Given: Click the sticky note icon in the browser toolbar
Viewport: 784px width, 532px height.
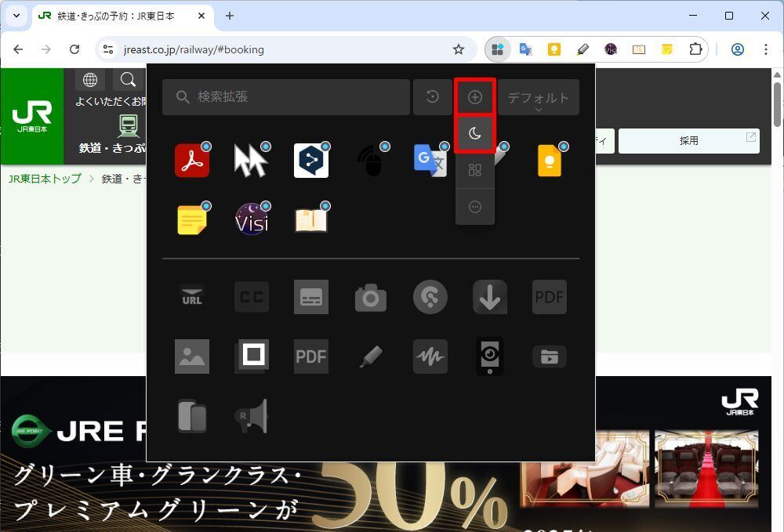Looking at the screenshot, I should tap(667, 49).
